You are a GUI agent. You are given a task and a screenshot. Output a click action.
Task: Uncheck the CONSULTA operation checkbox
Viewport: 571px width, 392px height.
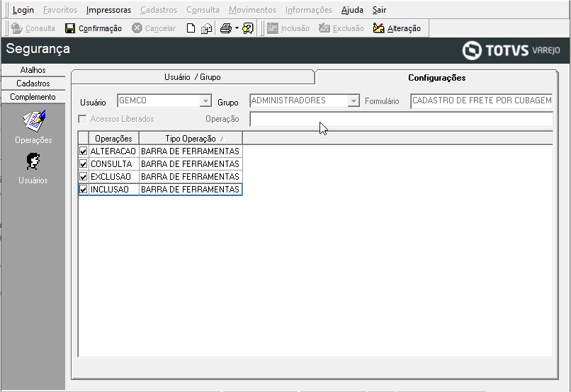[x=84, y=163]
